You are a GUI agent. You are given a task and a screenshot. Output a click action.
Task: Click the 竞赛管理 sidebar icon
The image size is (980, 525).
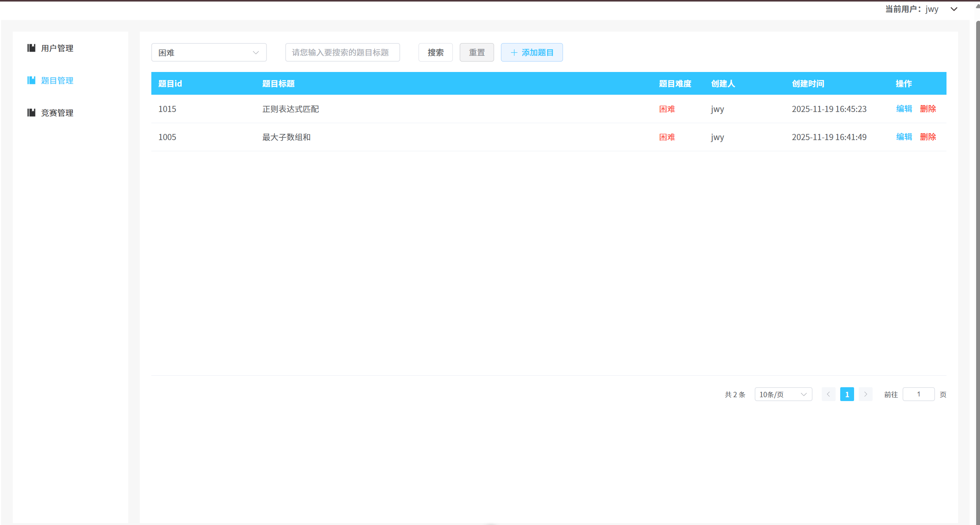(32, 112)
